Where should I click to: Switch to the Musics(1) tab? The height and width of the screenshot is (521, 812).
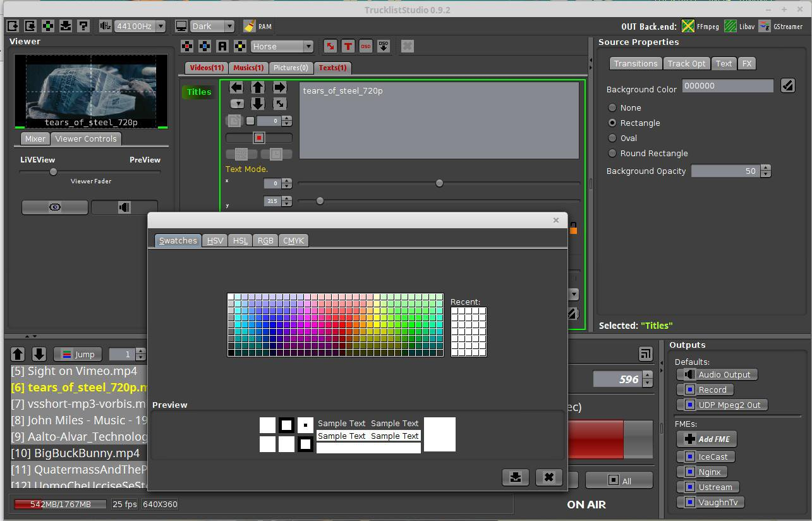tap(248, 68)
